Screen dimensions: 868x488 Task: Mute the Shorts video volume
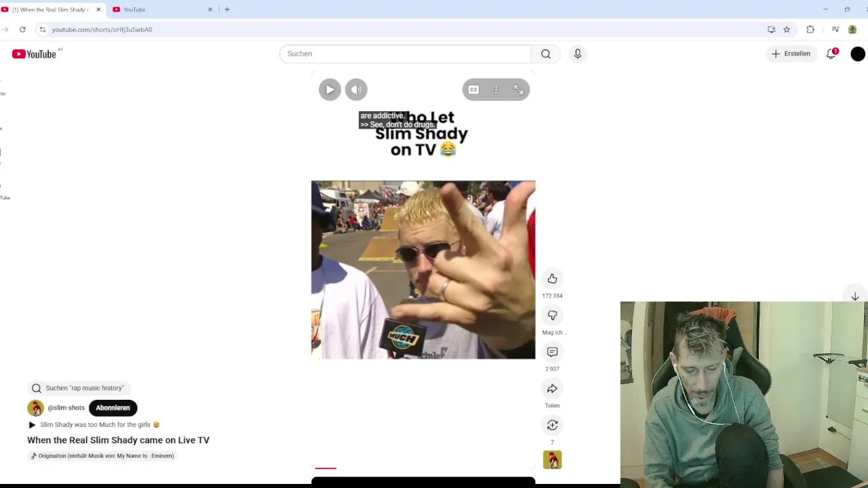pos(356,89)
